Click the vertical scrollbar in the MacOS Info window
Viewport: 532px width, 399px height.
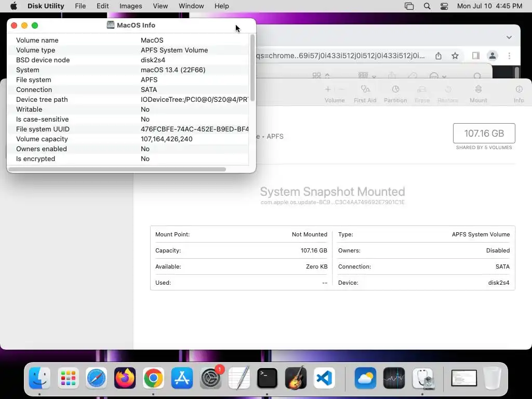click(252, 68)
